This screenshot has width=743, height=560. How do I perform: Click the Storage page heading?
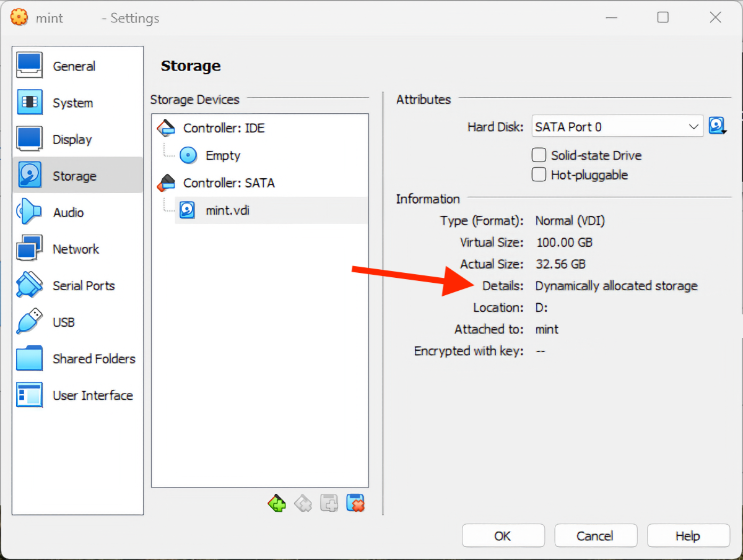coord(191,66)
